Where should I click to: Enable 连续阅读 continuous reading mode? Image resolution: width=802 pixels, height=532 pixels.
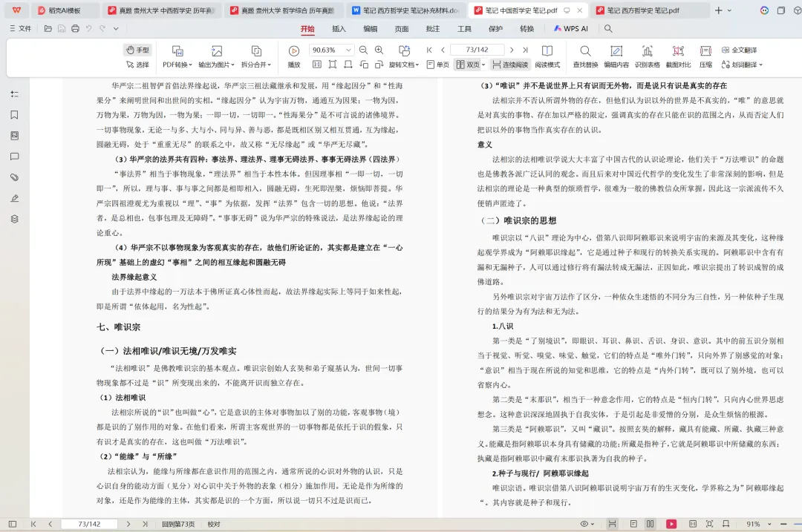coord(512,65)
